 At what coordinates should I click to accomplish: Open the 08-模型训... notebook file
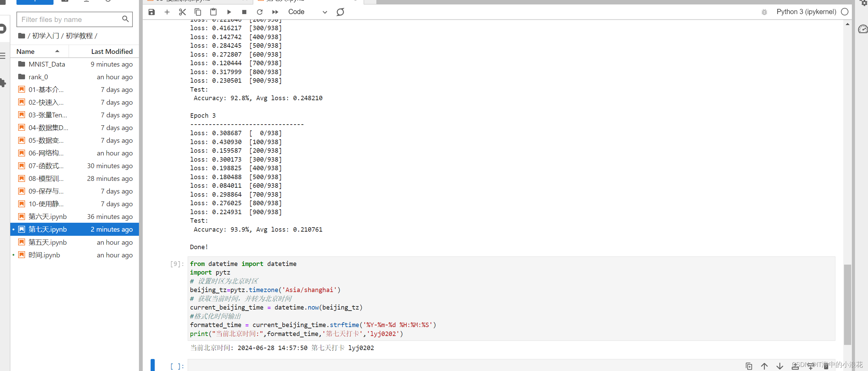click(x=47, y=178)
